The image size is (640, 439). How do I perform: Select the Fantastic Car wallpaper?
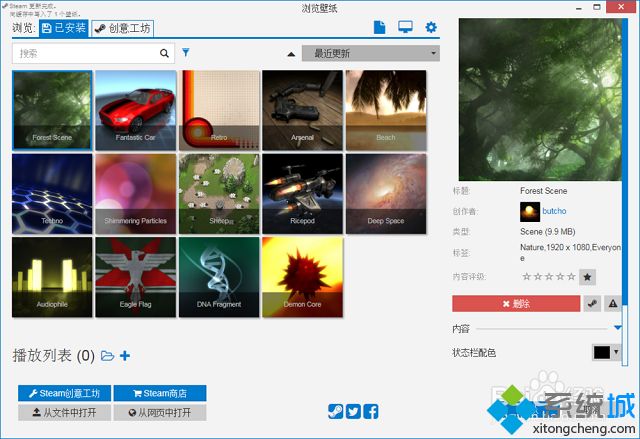(136, 110)
